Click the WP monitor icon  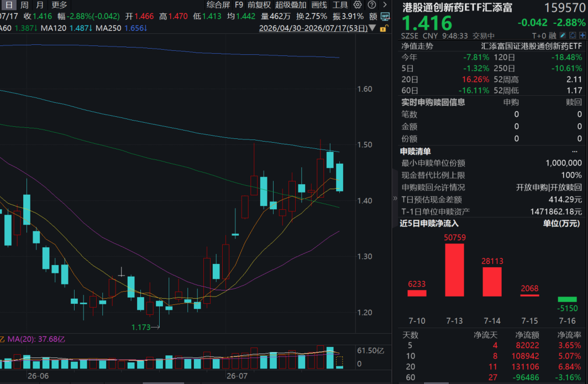(x=385, y=17)
